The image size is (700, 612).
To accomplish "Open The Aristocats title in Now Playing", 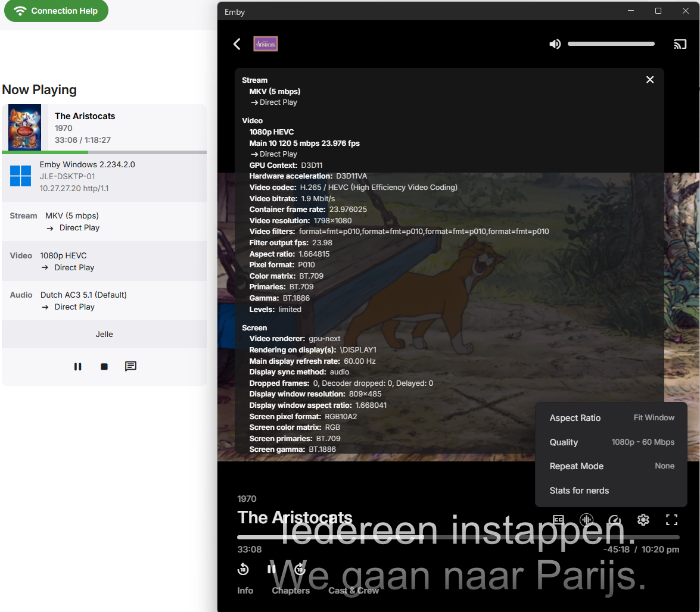I will tap(85, 116).
